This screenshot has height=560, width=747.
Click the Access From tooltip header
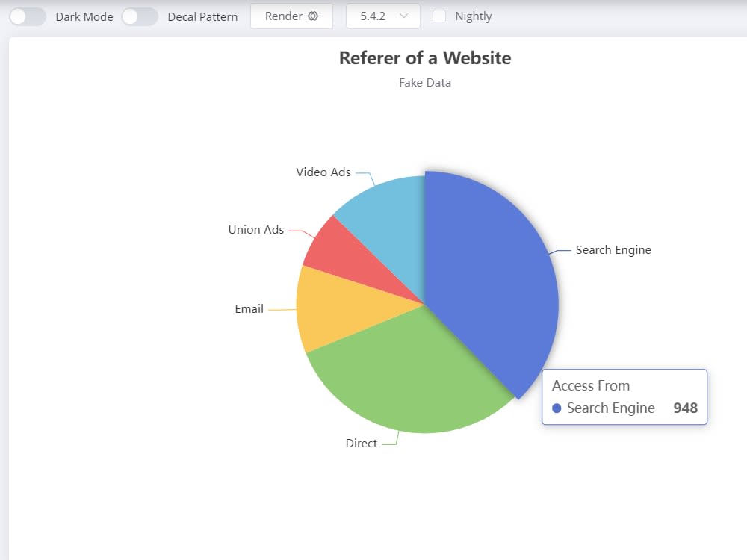coord(591,385)
